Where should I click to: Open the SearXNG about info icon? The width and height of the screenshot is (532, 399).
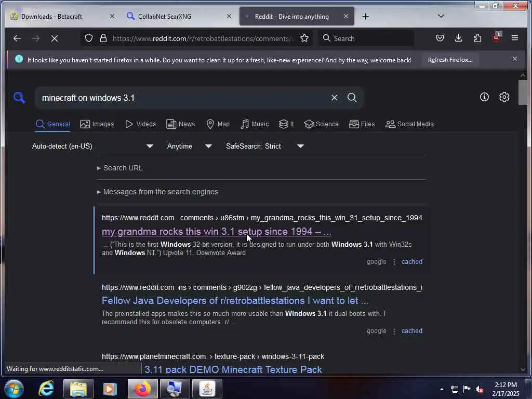(x=484, y=97)
